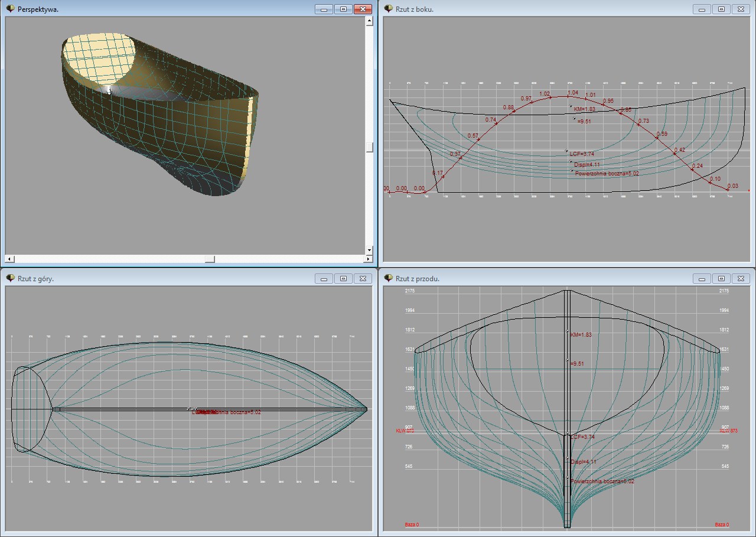Click the right arrow of Perspektywa horizontal scrollbar
Screen dimensions: 756x537
pyautogui.click(x=368, y=259)
